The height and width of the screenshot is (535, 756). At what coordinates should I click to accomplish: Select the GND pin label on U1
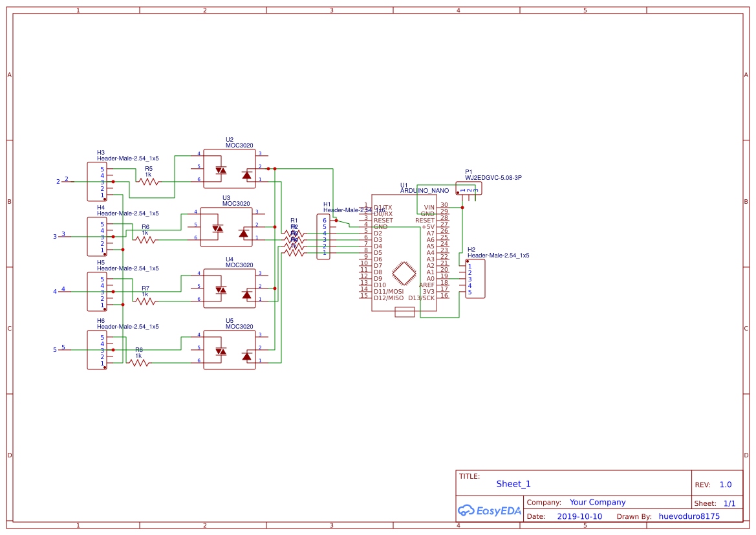380,227
